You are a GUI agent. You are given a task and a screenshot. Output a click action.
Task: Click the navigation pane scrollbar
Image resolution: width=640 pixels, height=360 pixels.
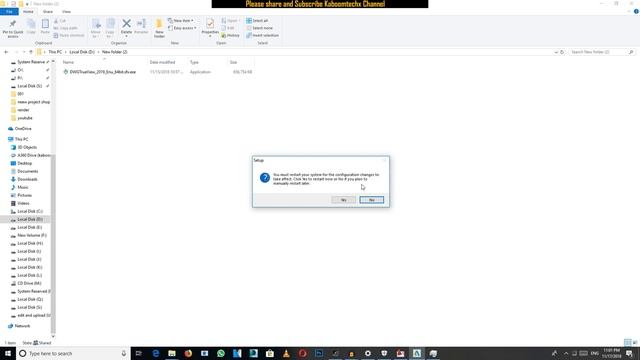point(53,245)
